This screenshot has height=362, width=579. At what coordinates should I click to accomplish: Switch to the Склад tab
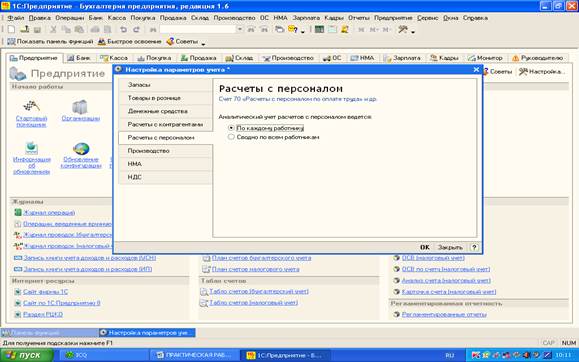240,58
